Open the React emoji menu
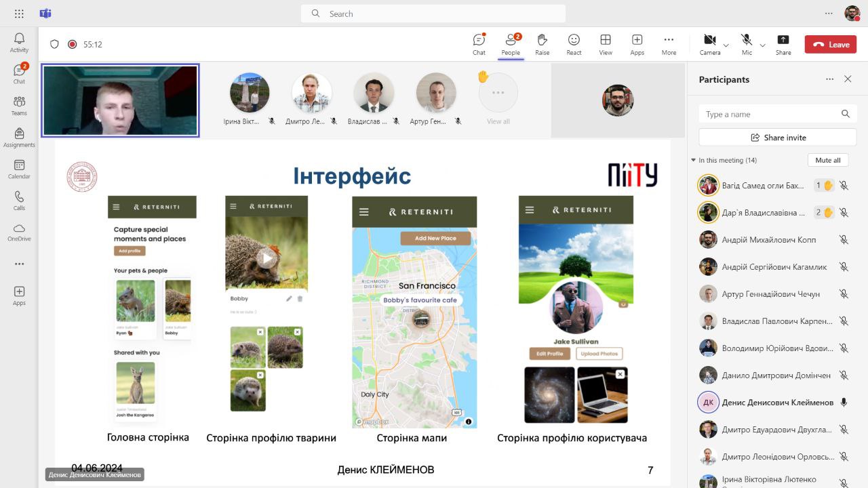 (574, 44)
